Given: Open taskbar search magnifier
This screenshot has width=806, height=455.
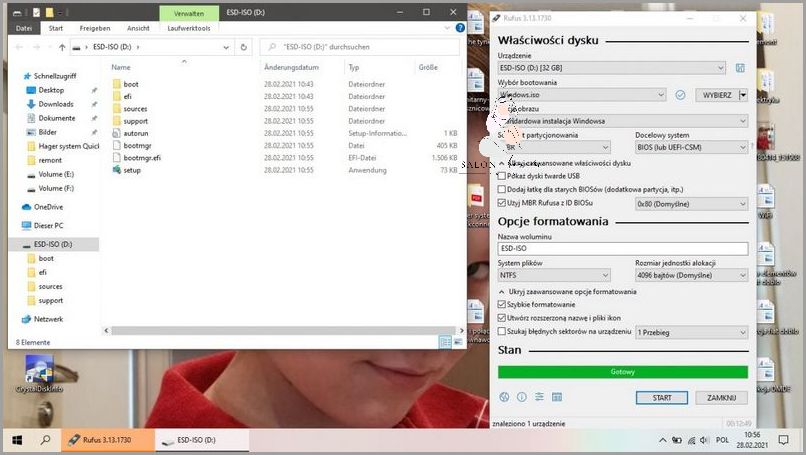Looking at the screenshot, I should (46, 440).
